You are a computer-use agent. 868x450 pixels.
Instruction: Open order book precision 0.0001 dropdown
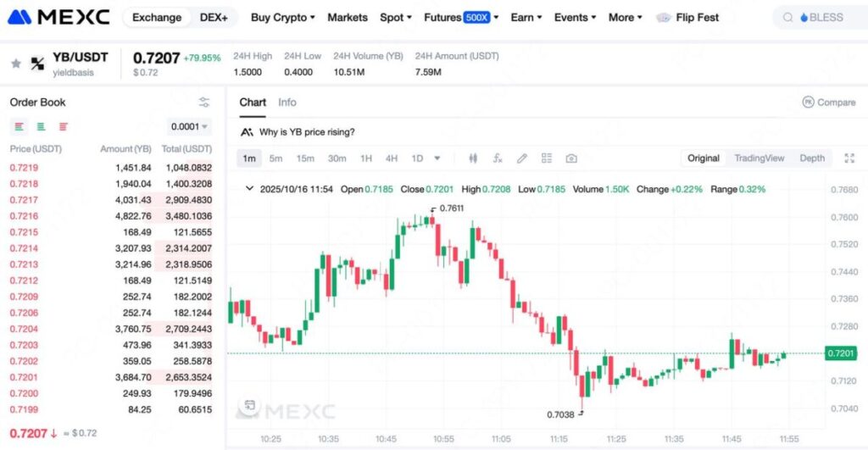click(x=190, y=127)
